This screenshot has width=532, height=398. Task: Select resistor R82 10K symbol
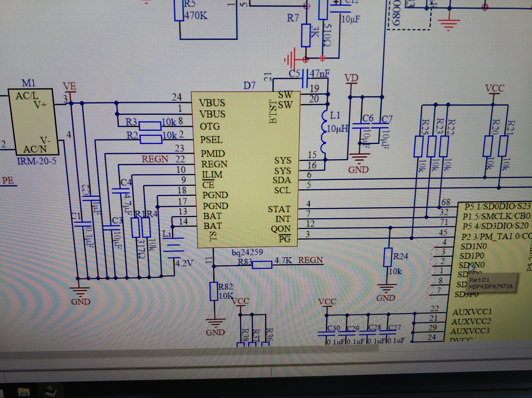(x=214, y=292)
